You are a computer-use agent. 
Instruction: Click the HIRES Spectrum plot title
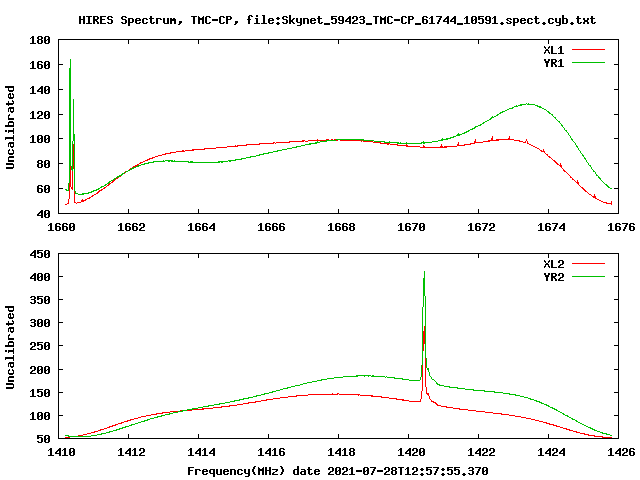click(337, 20)
